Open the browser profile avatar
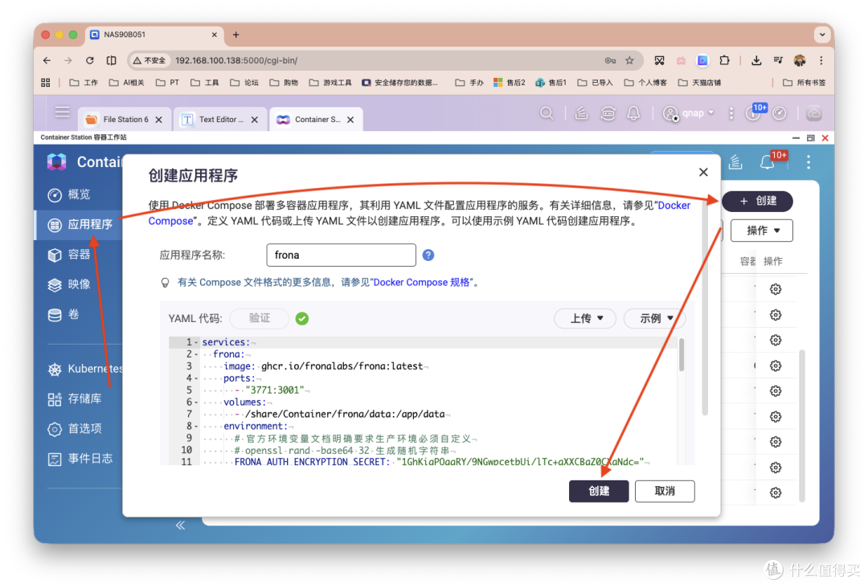This screenshot has height=588, width=868. 800,60
